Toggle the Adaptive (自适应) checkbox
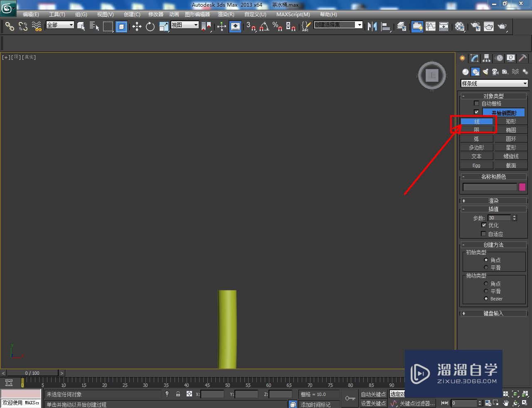The image size is (532, 408). 483,233
